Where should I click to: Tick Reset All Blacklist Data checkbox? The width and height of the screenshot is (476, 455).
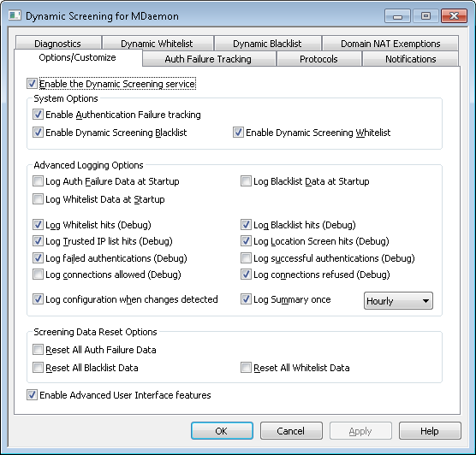pos(38,368)
